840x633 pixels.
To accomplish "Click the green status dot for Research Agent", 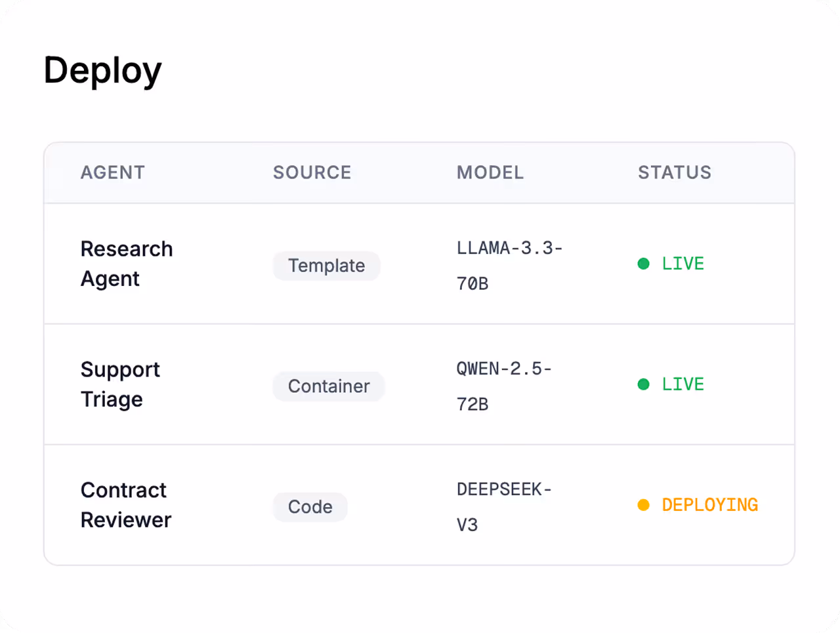I will (643, 264).
